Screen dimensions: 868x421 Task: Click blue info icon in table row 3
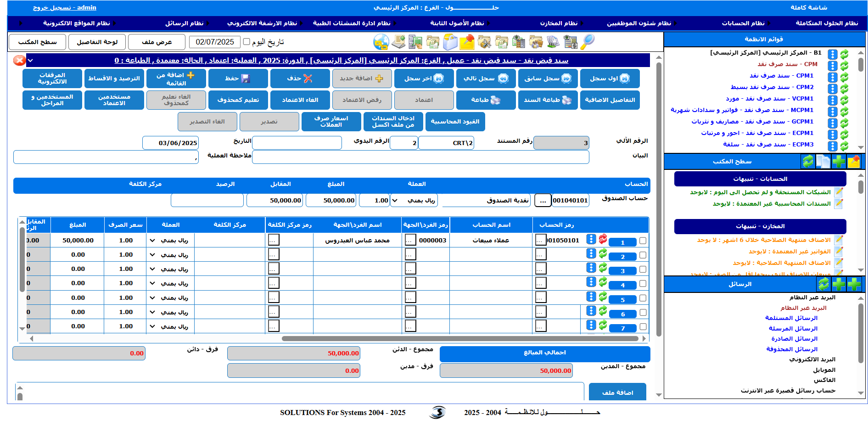coord(591,268)
